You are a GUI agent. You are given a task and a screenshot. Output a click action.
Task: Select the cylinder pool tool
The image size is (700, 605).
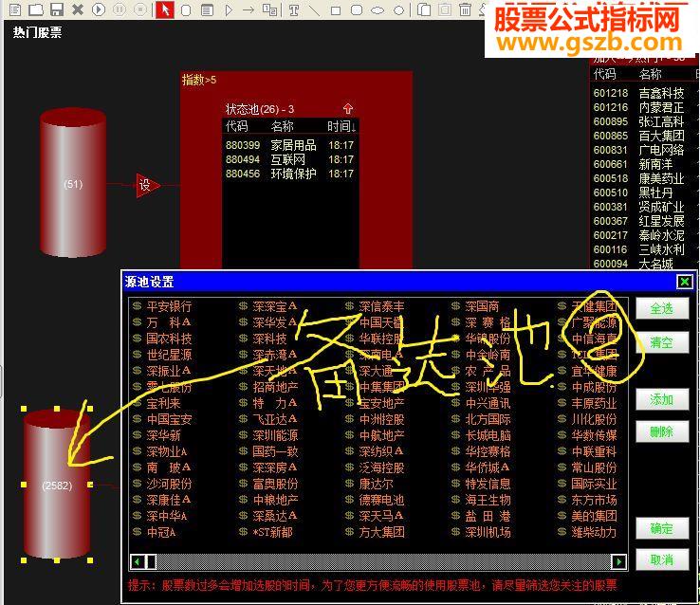[x=186, y=9]
